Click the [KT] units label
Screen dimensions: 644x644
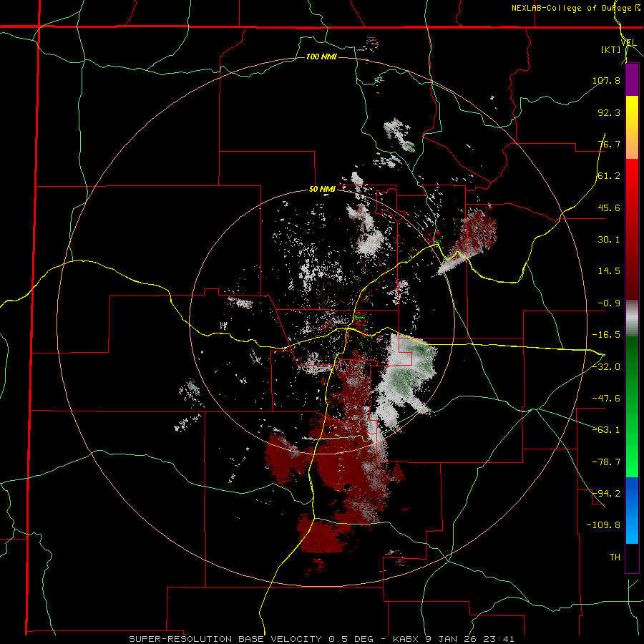pos(611,49)
